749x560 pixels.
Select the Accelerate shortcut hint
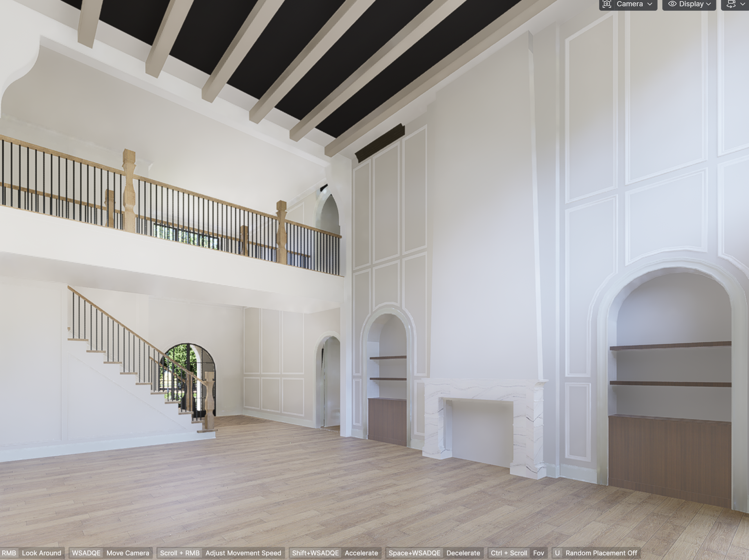click(361, 553)
